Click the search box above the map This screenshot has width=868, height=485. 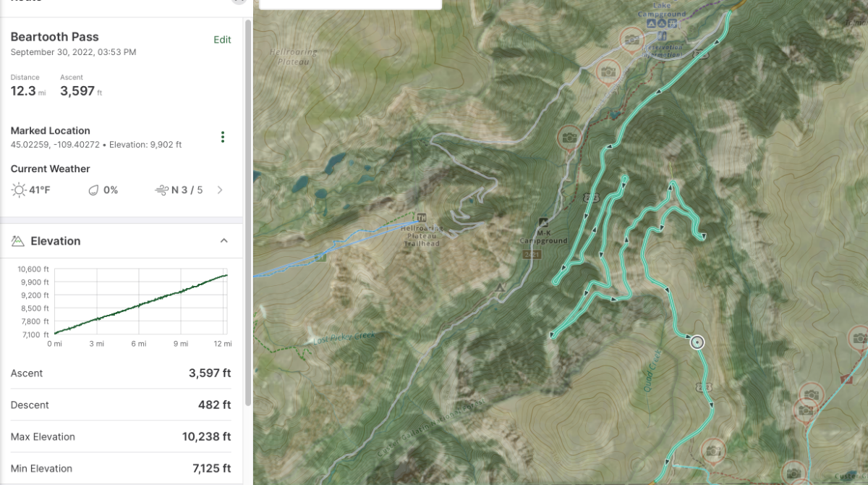[350, 4]
